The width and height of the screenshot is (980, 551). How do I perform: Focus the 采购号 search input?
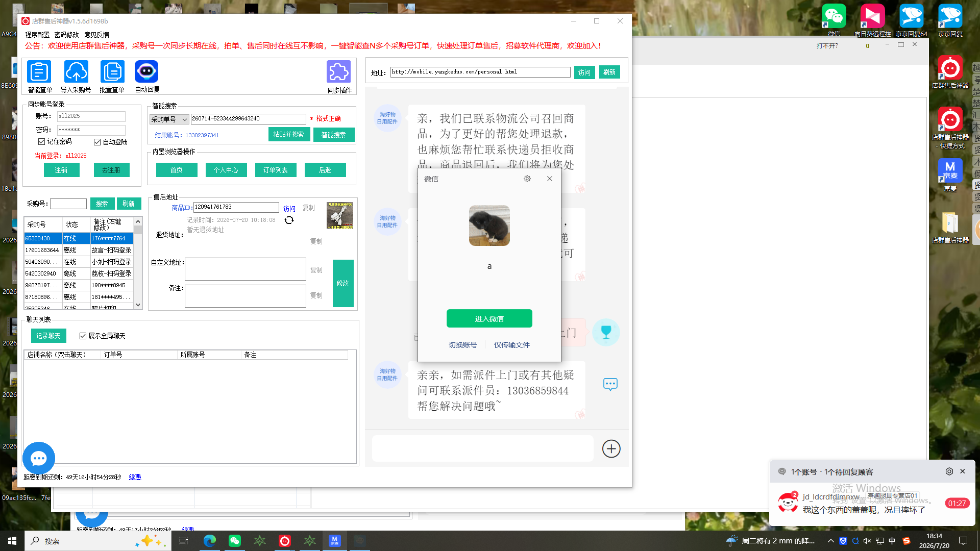pos(68,204)
